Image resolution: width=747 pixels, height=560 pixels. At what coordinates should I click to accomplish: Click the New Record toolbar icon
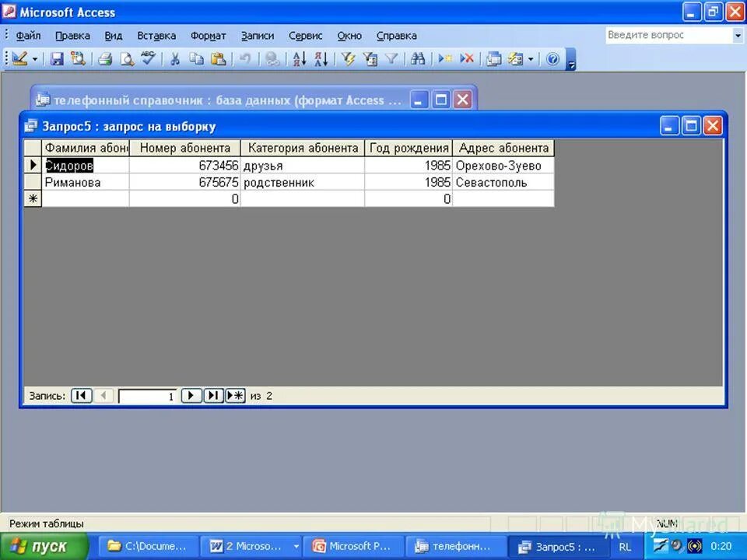pyautogui.click(x=445, y=58)
